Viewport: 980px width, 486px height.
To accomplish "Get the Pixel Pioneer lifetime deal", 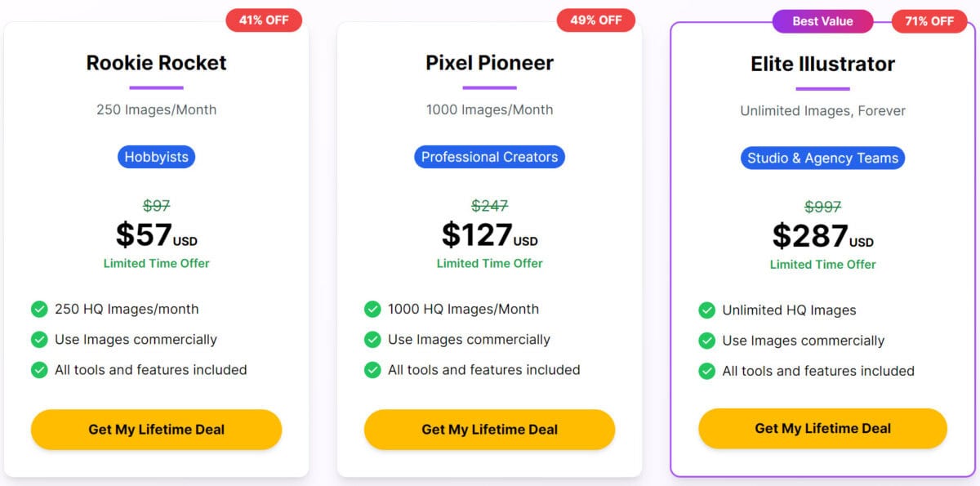I will (x=490, y=430).
